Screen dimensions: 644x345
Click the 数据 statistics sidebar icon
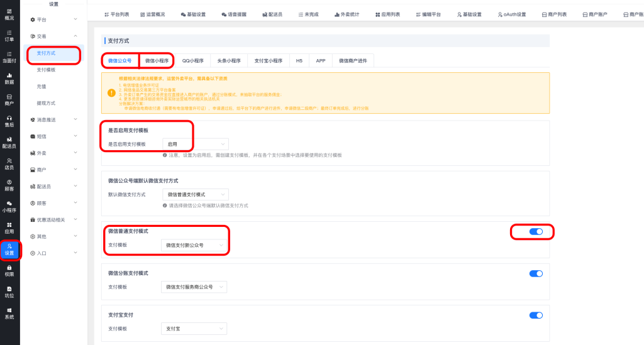[x=9, y=78]
